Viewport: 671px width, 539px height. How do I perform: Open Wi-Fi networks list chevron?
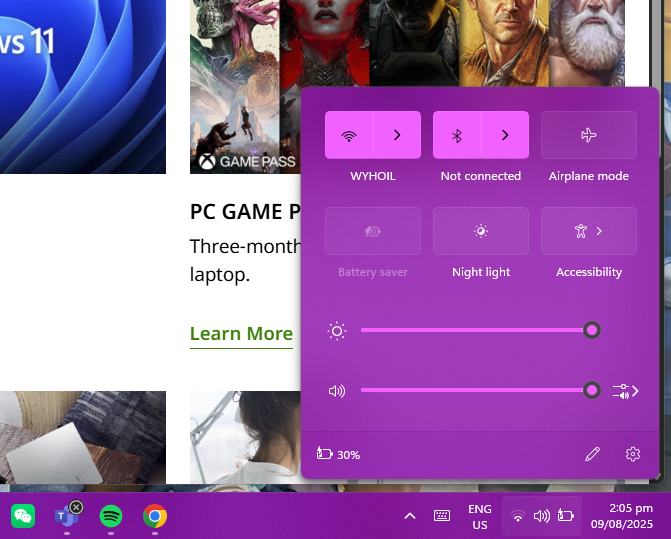point(397,135)
